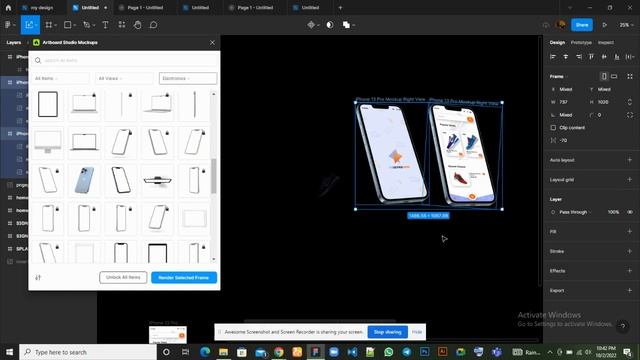The width and height of the screenshot is (640, 360).
Task: Open the distribute spacing dropdown
Action: click(x=630, y=57)
